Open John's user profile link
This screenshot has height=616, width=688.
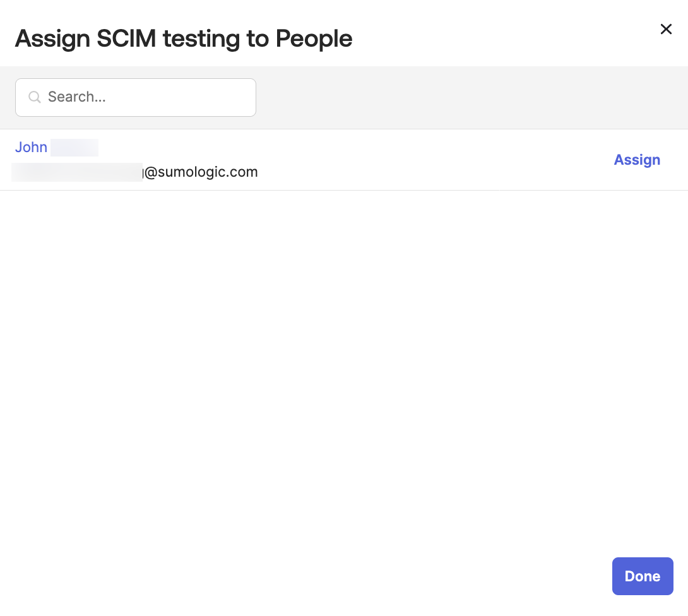point(31,147)
